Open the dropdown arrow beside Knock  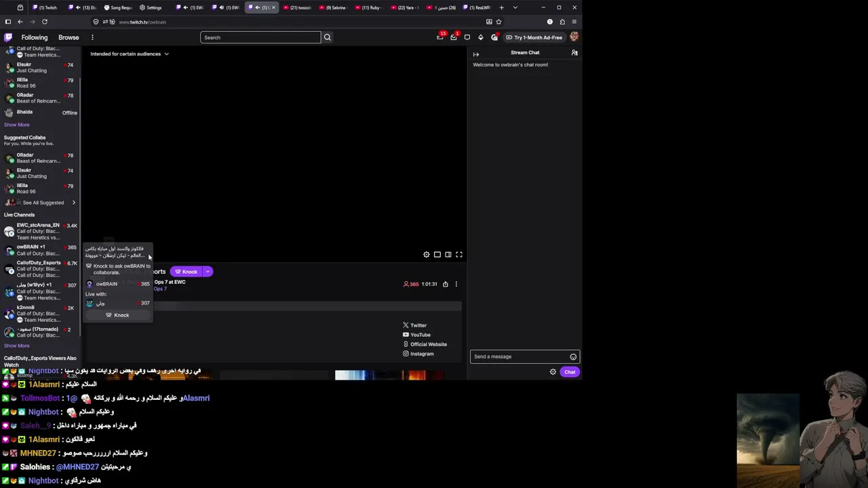tap(208, 272)
